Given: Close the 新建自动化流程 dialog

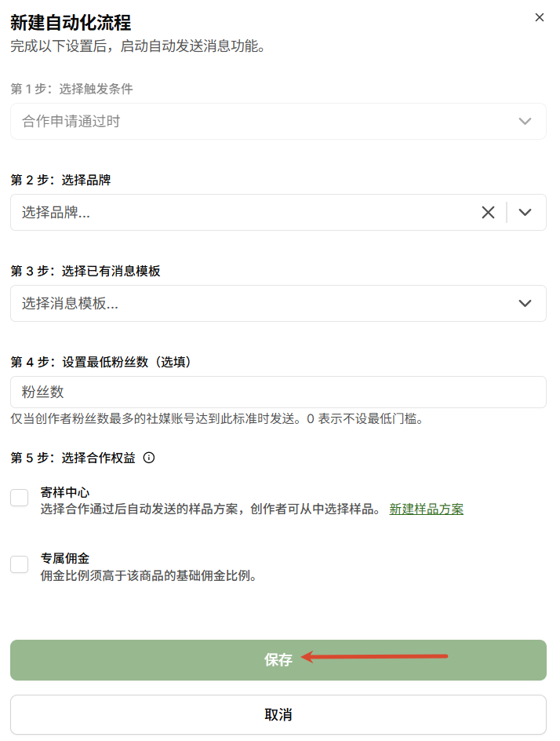Looking at the screenshot, I should 540,17.
